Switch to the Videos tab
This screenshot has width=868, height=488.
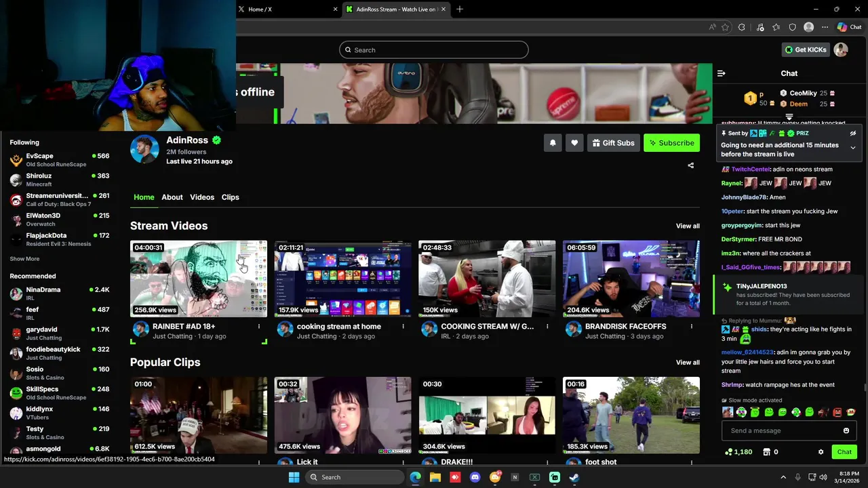tap(202, 197)
